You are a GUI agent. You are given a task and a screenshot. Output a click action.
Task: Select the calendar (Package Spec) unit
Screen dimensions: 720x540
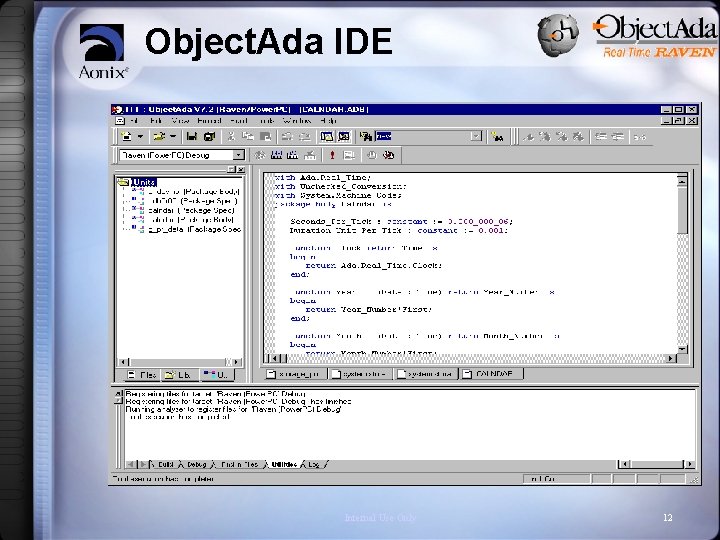pos(191,210)
